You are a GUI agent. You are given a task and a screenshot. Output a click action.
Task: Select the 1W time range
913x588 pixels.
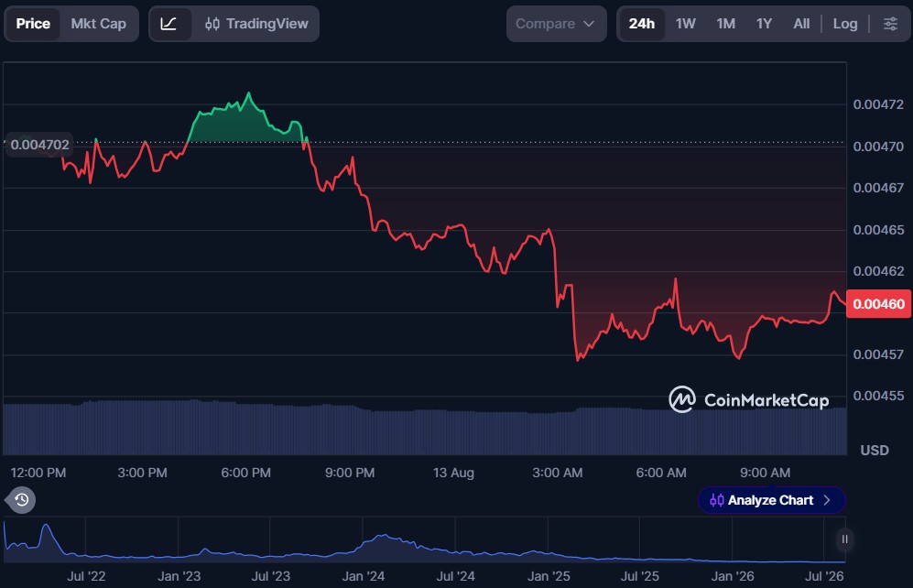[x=685, y=24]
